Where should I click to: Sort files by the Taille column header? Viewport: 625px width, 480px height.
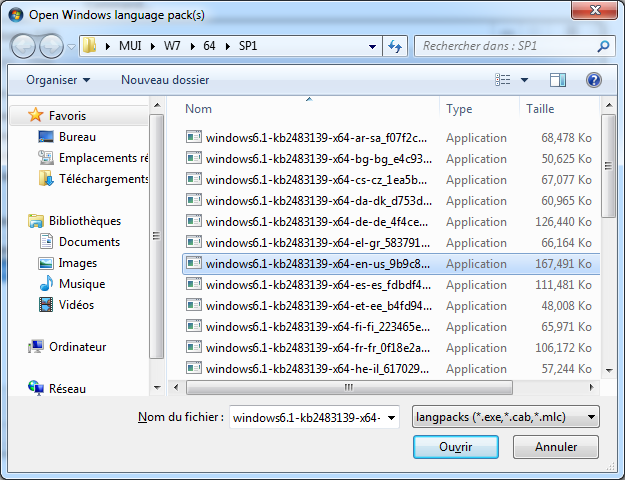pos(540,109)
